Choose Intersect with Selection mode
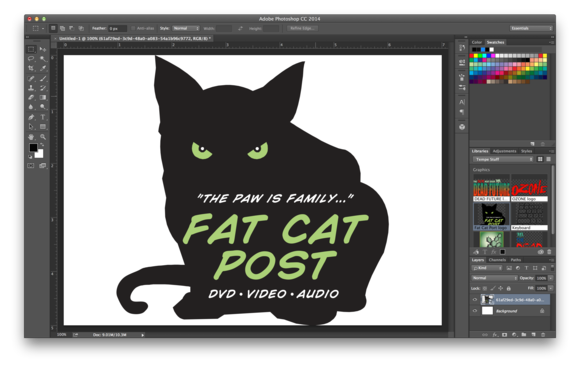The width and height of the screenshot is (580, 370). point(81,28)
